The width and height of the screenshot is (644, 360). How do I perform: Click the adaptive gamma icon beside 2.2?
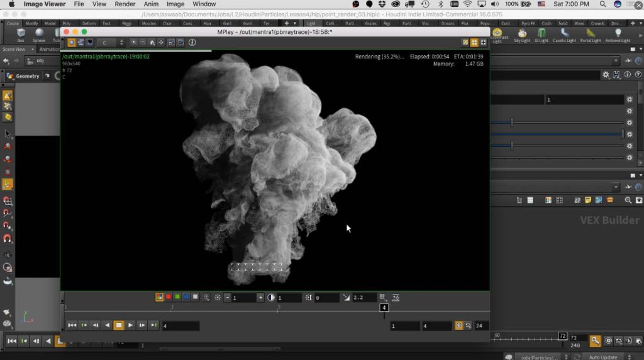(x=347, y=298)
